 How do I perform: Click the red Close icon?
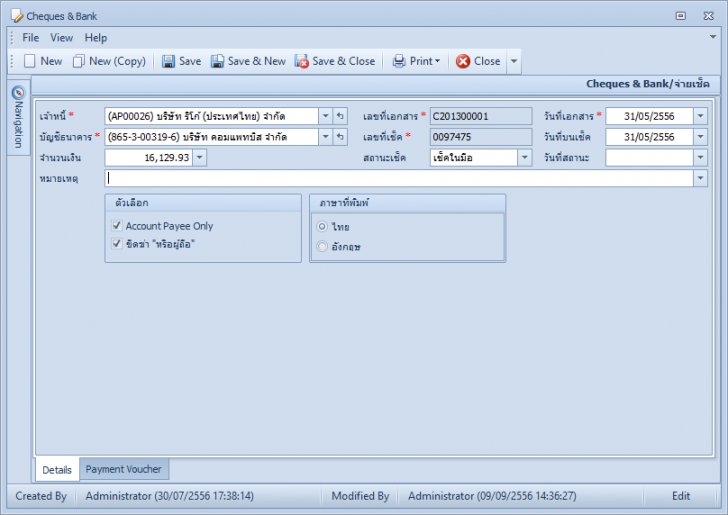pos(462,61)
